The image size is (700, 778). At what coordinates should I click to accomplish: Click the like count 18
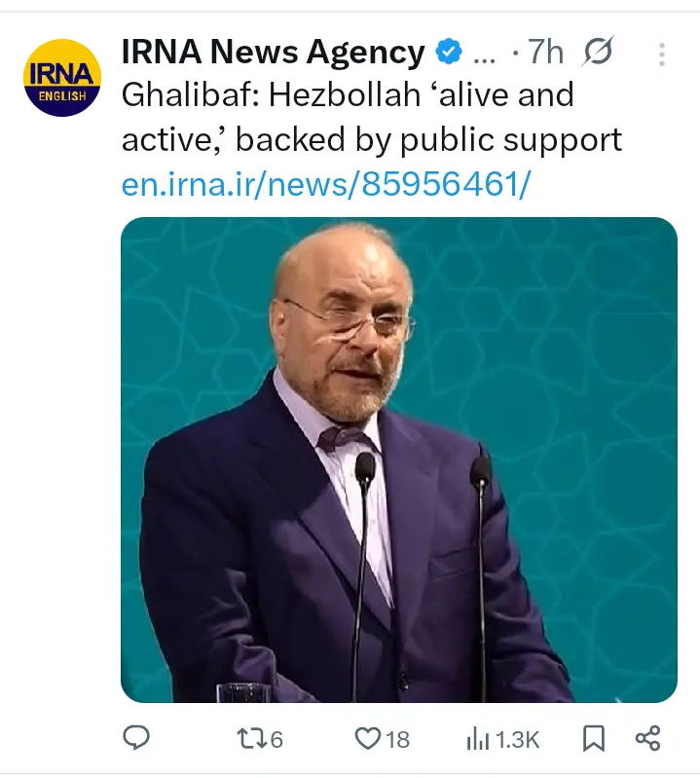397,740
